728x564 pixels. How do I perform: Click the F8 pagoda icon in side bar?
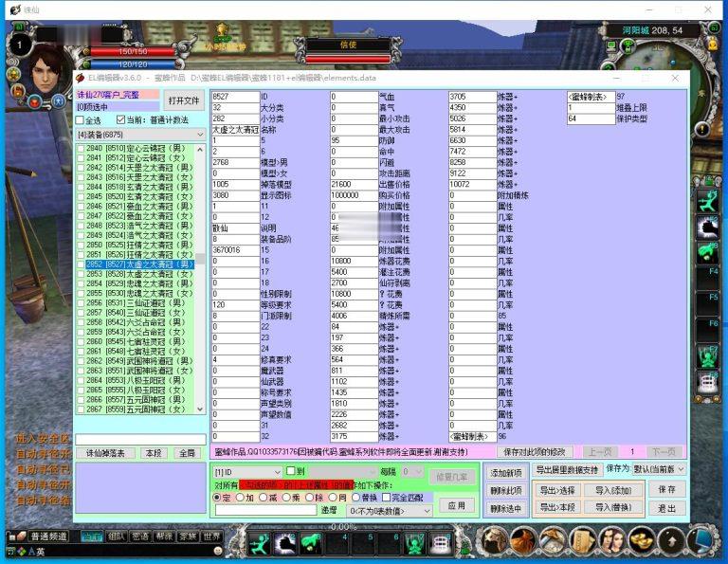pos(708,383)
